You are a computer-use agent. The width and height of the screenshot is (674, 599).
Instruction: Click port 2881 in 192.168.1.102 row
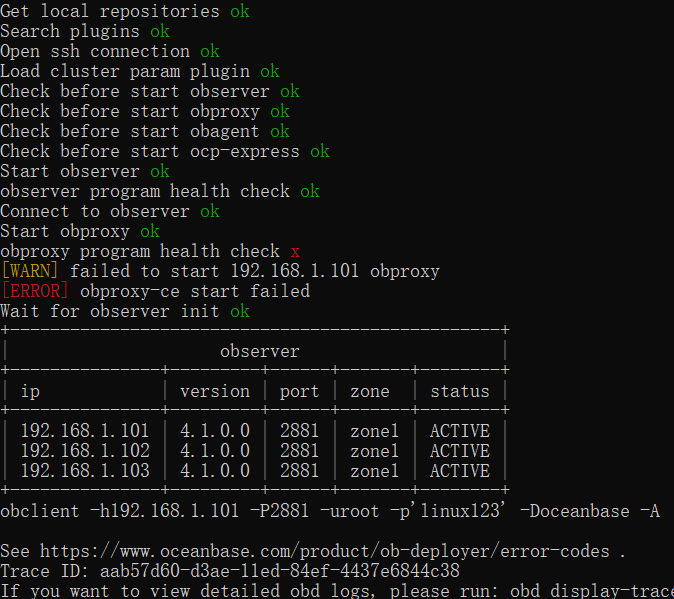pyautogui.click(x=300, y=450)
